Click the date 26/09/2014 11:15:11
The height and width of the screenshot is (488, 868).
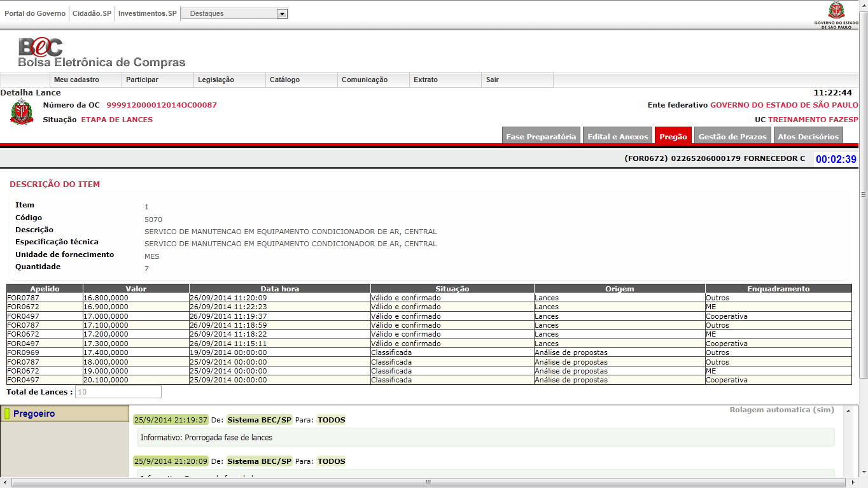click(228, 344)
